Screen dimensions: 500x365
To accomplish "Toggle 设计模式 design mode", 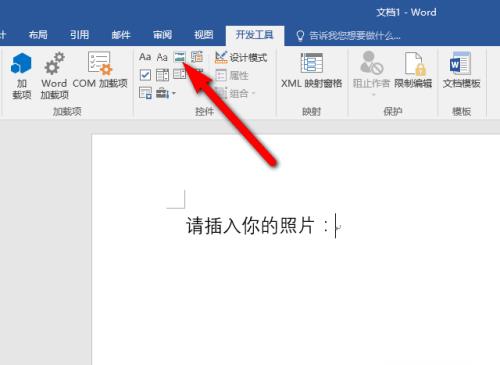I will coord(241,57).
